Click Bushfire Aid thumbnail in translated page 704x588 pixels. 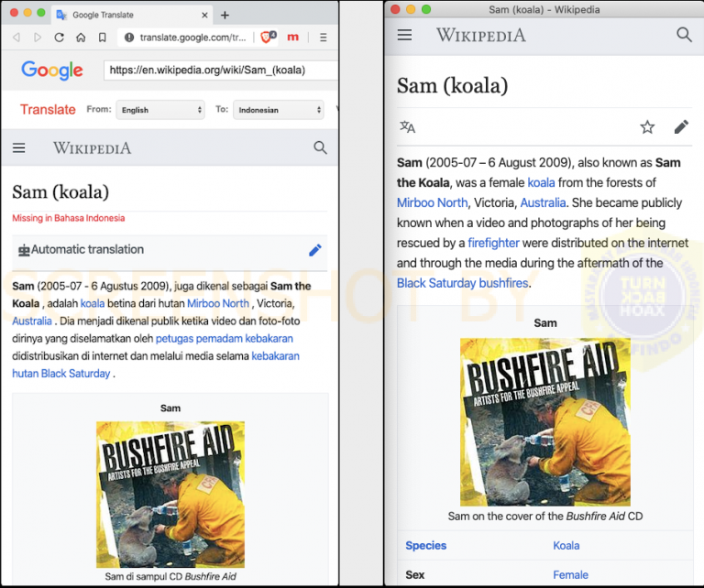click(170, 495)
